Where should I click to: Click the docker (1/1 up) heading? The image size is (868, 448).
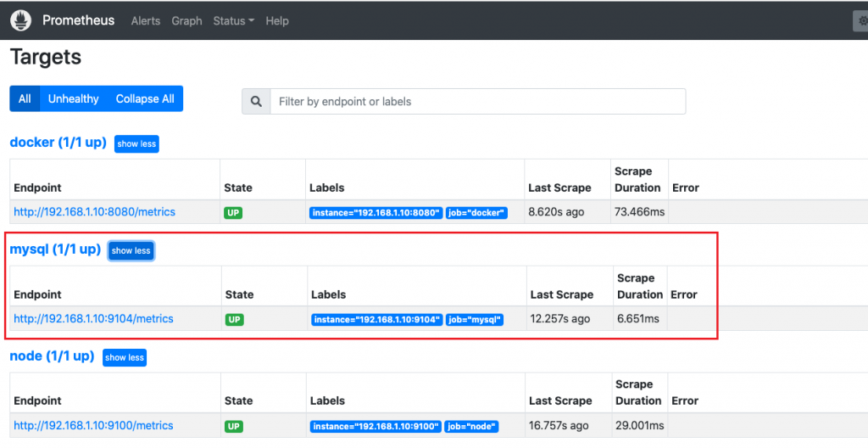coord(58,143)
